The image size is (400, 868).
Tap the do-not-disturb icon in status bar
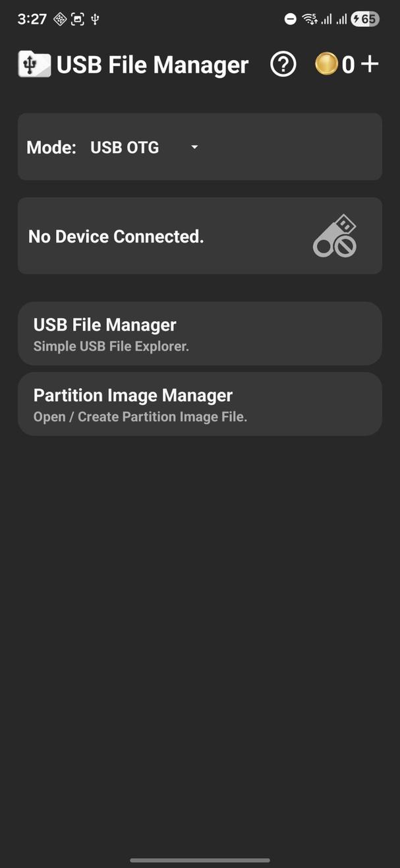pyautogui.click(x=290, y=18)
